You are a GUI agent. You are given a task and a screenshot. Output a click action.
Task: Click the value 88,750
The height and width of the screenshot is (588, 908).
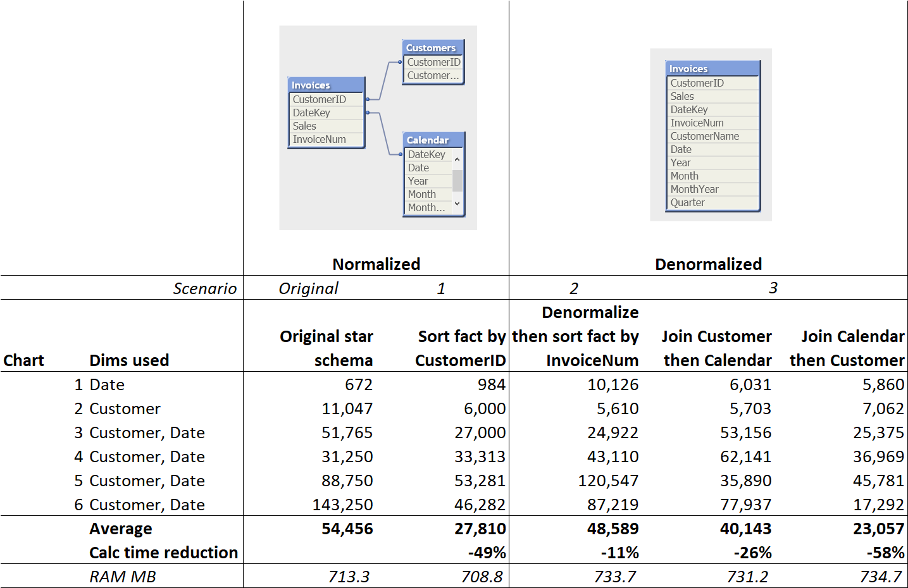click(347, 481)
